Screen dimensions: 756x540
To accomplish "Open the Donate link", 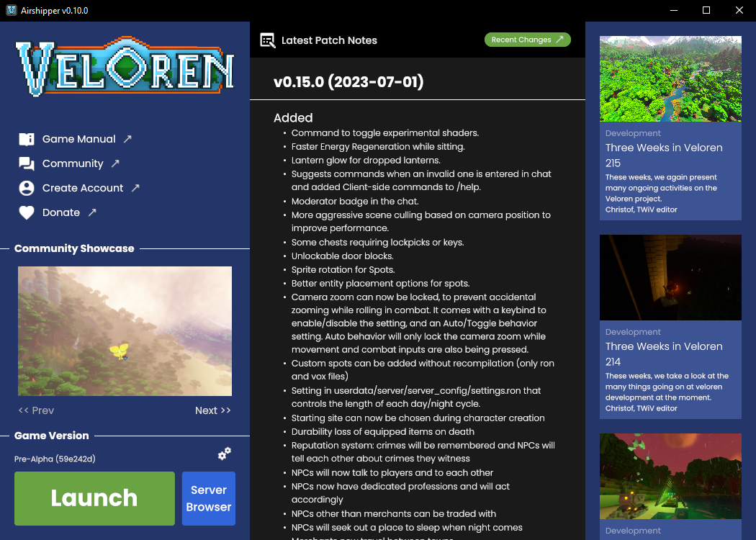I will click(61, 212).
